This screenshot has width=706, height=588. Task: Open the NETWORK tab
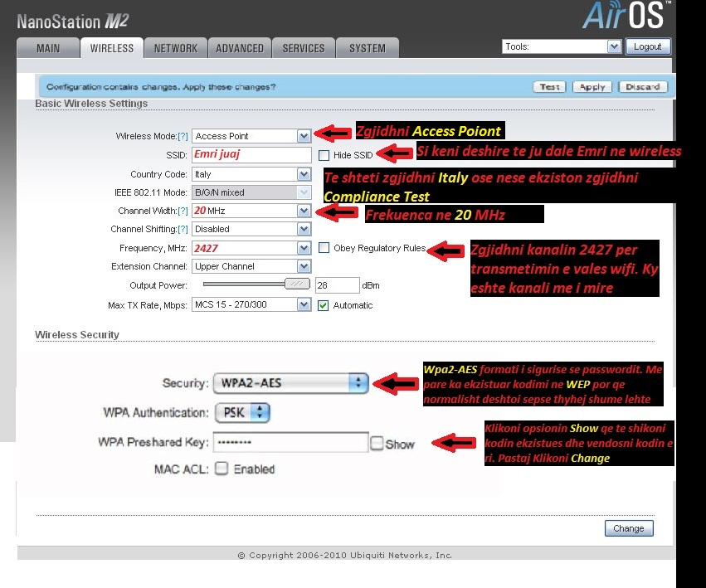pyautogui.click(x=176, y=48)
